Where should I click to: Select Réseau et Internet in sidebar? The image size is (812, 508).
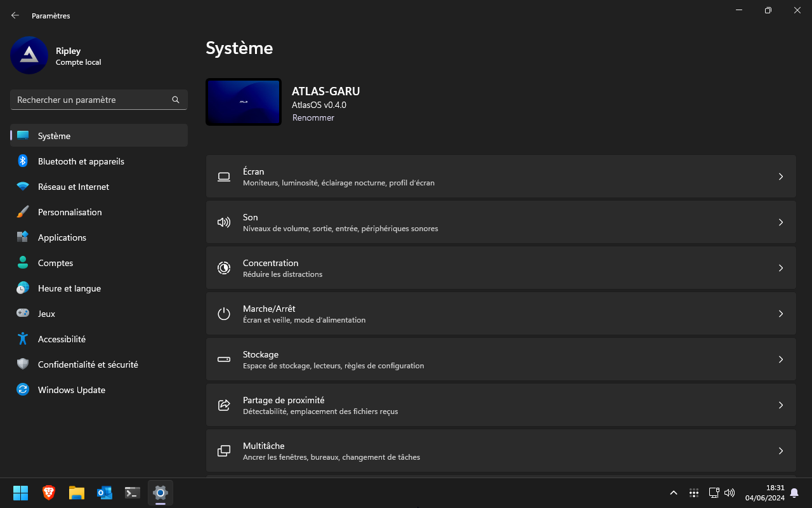99,187
